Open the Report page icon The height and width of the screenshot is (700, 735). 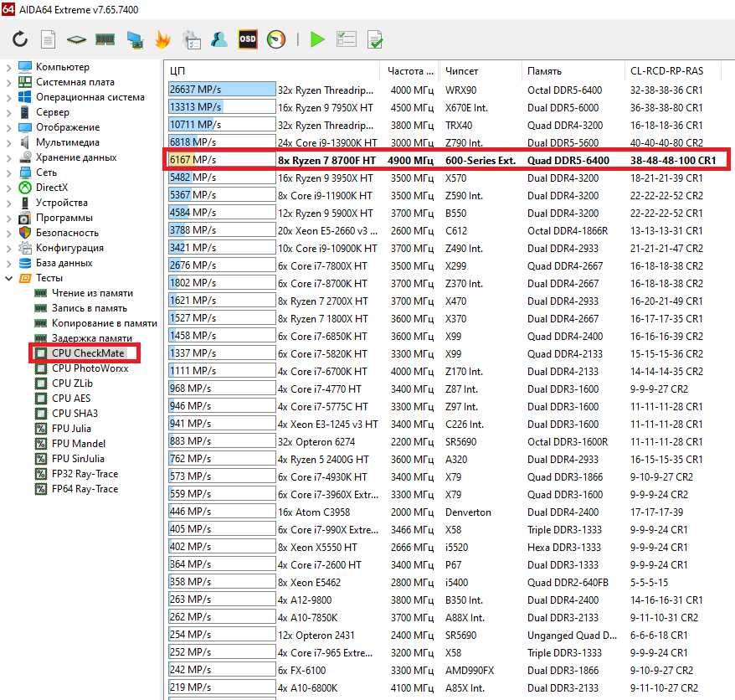coord(48,39)
